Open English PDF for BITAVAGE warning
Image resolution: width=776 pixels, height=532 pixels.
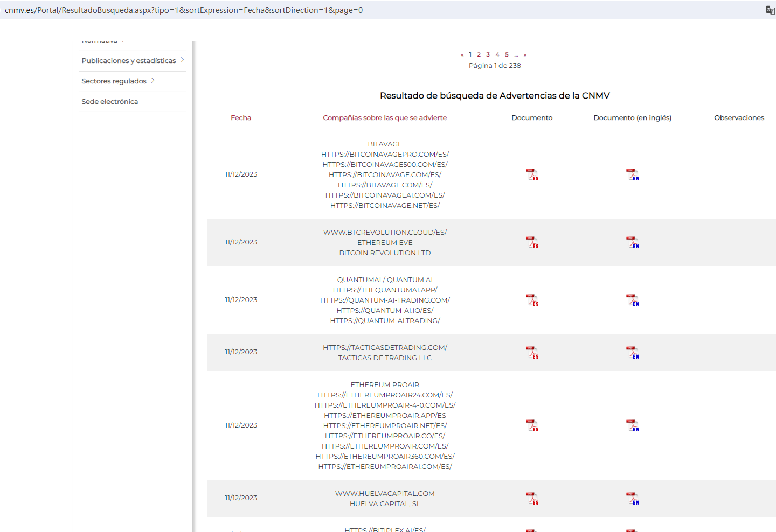pos(632,174)
